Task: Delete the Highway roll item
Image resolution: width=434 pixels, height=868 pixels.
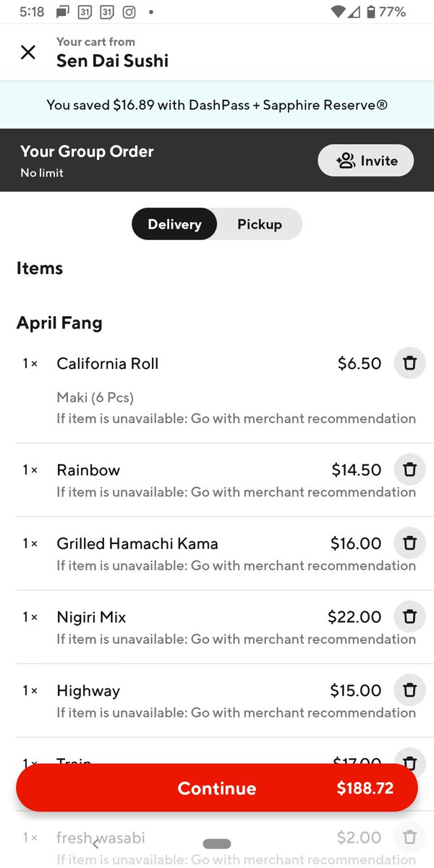Action: pyautogui.click(x=409, y=690)
